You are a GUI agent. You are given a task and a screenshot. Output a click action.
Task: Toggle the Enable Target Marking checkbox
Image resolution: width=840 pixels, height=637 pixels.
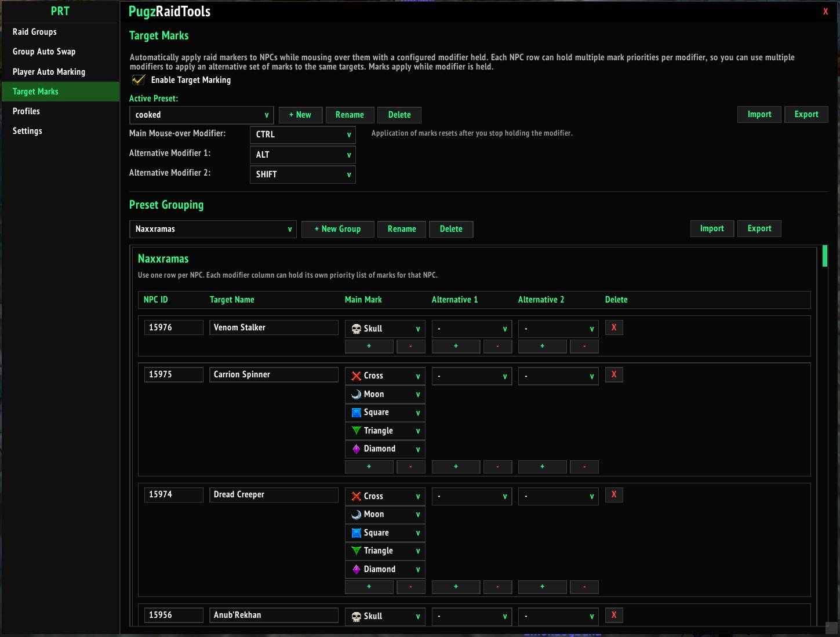pos(139,80)
